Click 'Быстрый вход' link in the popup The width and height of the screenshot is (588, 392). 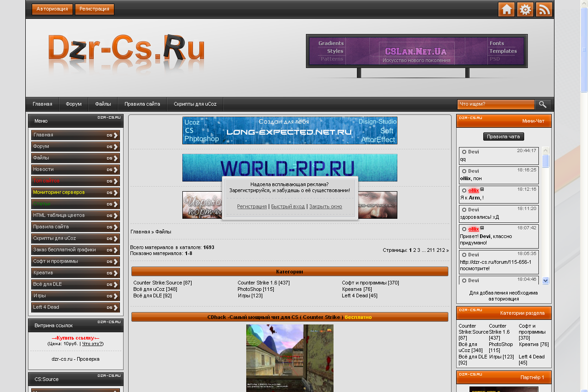(x=288, y=207)
